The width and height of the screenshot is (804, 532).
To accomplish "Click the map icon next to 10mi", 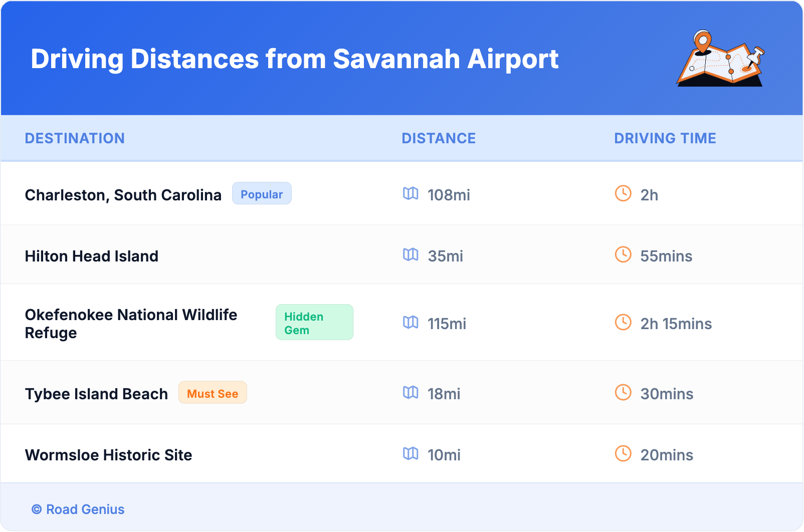I will point(411,455).
